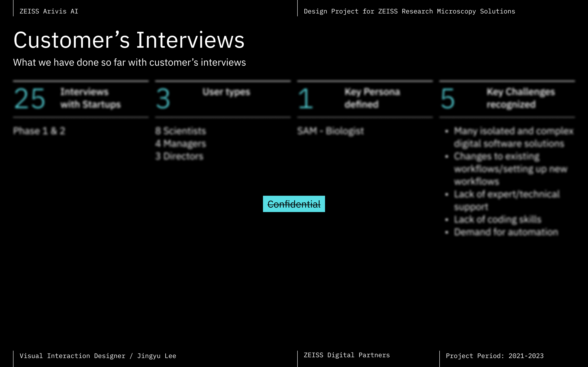Click the User types label
The width and height of the screenshot is (588, 367).
226,92
